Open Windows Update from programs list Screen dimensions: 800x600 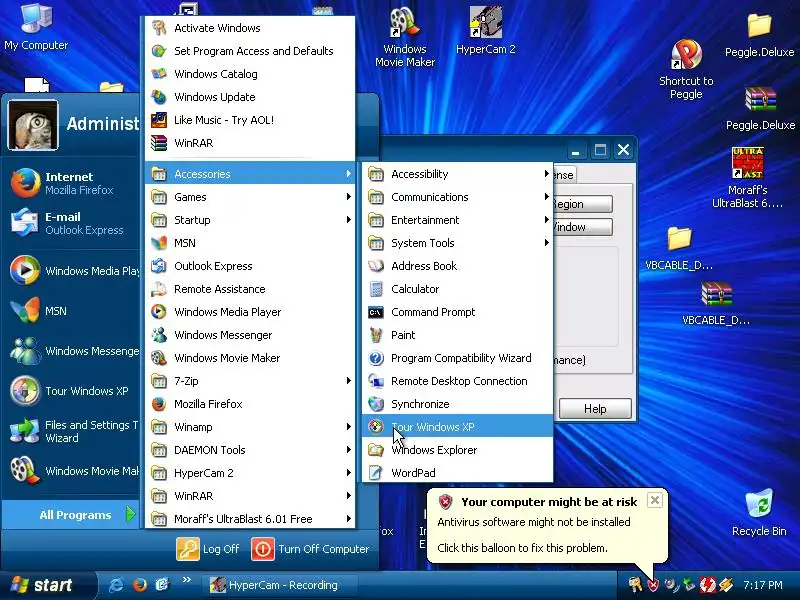pyautogui.click(x=250, y=97)
